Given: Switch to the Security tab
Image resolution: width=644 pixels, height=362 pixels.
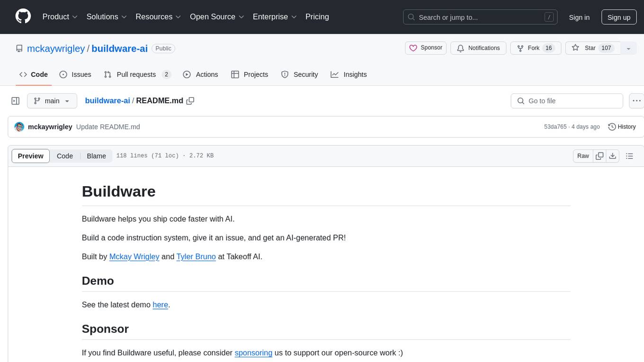Looking at the screenshot, I should point(299,74).
